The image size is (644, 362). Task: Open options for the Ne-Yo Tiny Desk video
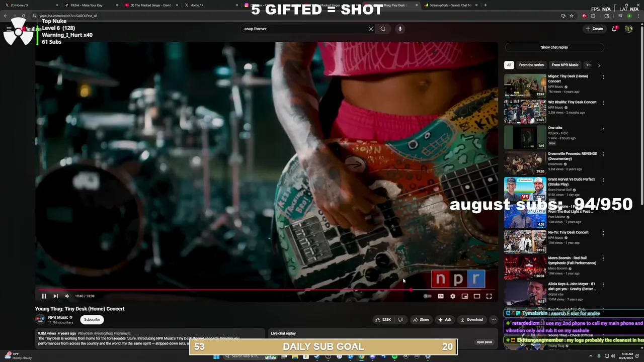(x=603, y=233)
